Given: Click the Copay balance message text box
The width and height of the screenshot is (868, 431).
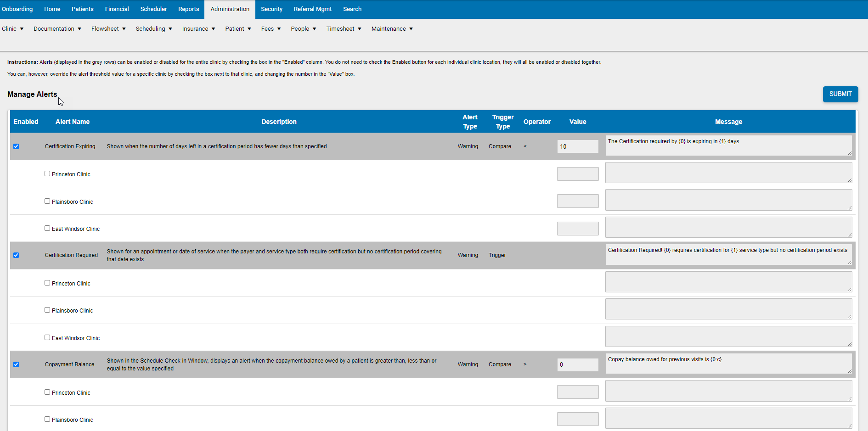Looking at the screenshot, I should pos(728,364).
